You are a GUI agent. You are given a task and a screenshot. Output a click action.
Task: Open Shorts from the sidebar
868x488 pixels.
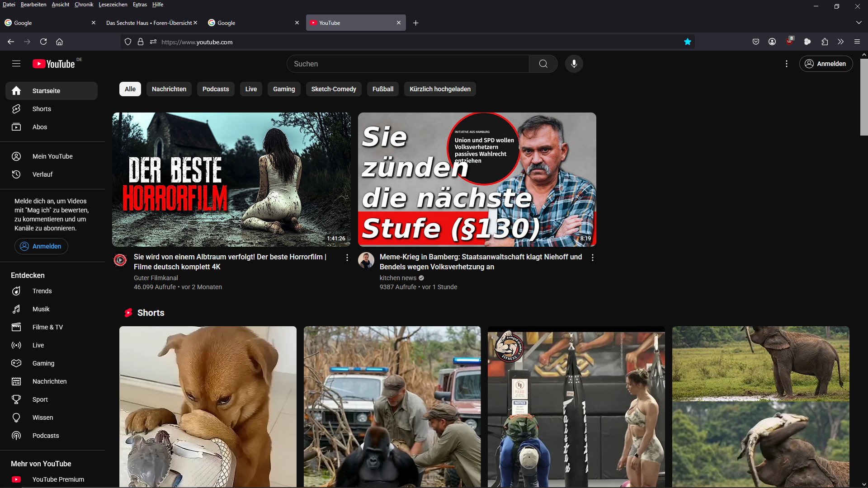42,109
